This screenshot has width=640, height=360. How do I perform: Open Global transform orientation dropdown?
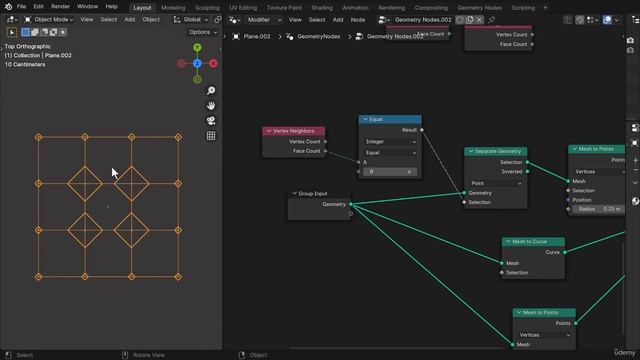191,20
